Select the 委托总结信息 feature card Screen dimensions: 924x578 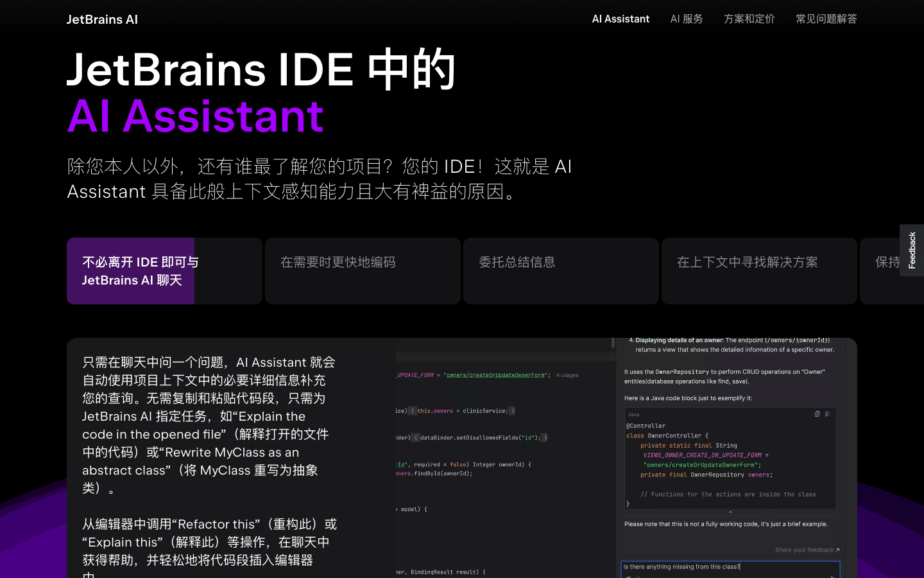point(561,270)
